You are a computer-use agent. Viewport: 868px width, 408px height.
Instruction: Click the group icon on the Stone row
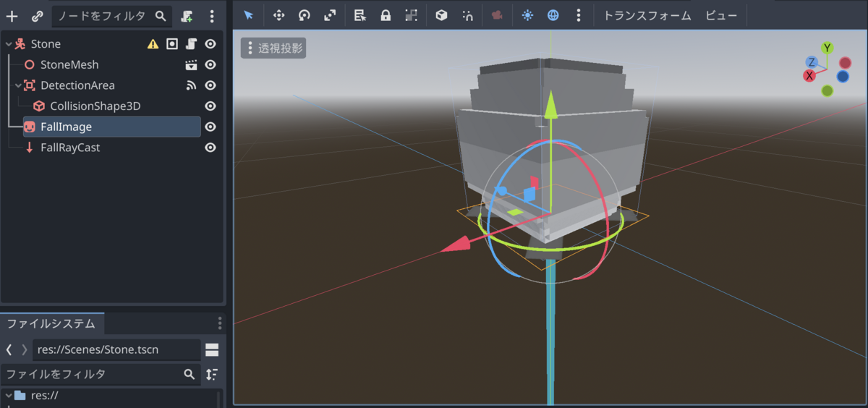tap(172, 44)
